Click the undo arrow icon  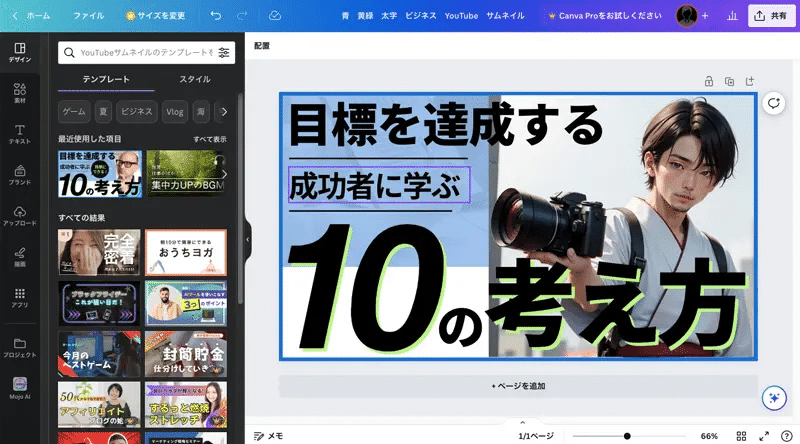(x=216, y=16)
